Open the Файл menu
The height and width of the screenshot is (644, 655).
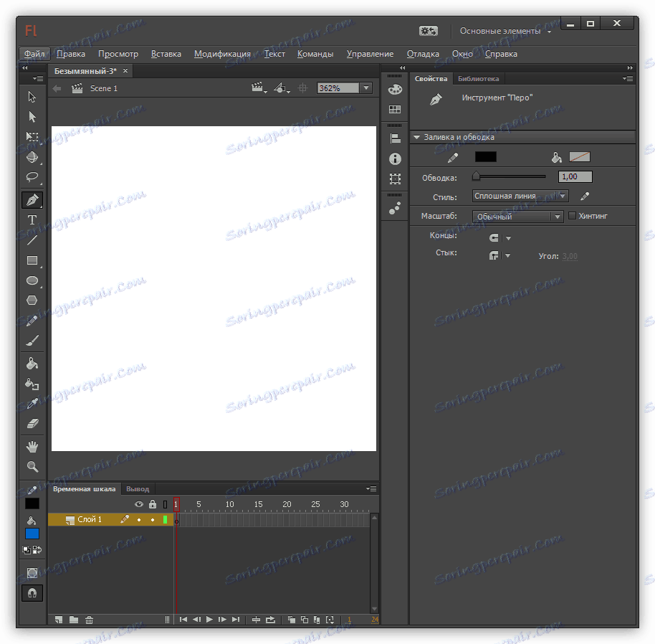(34, 54)
